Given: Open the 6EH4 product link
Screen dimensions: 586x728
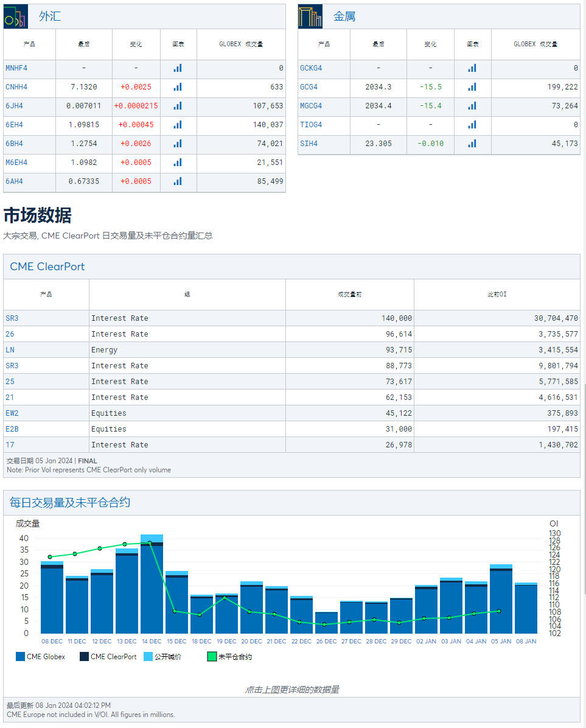Looking at the screenshot, I should click(x=14, y=125).
